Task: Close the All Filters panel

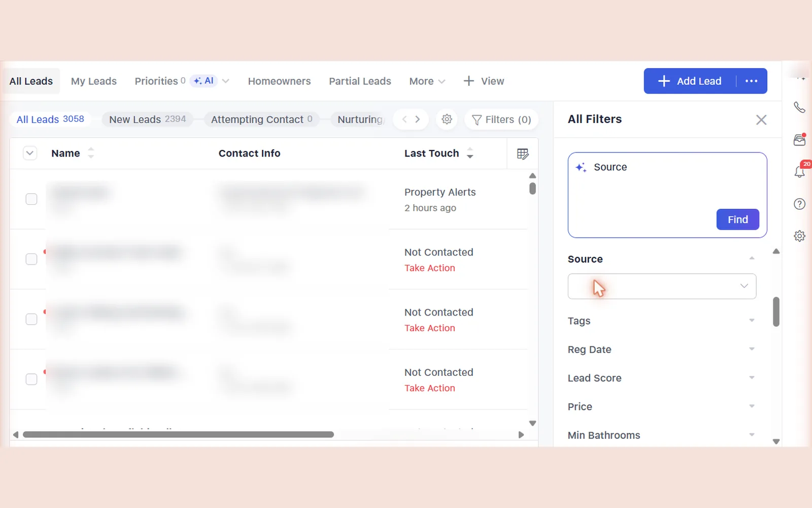Action: [x=761, y=120]
